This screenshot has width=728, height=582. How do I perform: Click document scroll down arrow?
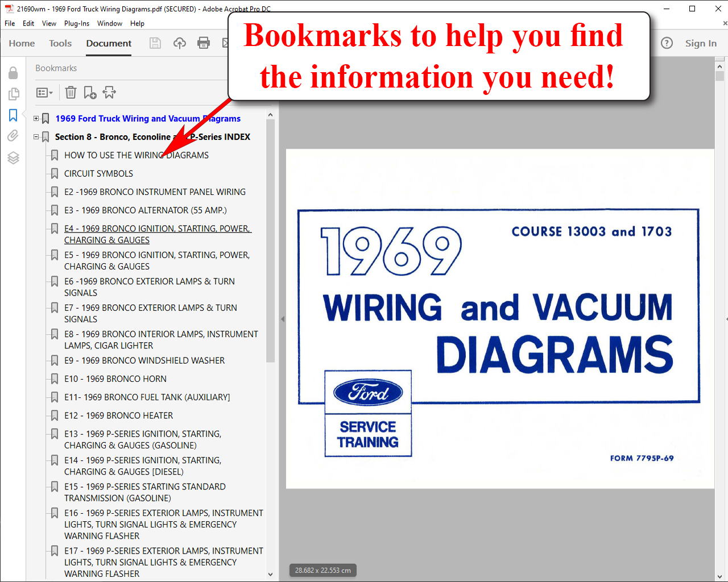720,576
